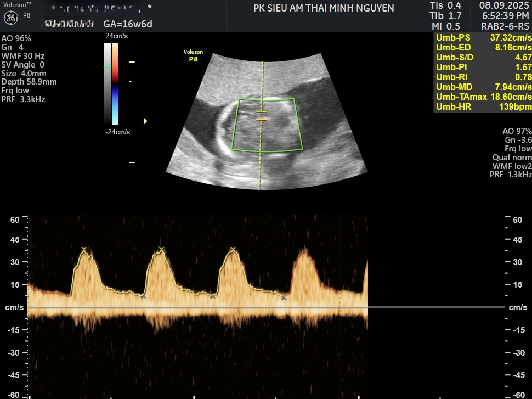Image resolution: width=532 pixels, height=399 pixels.
Task: Select the Umb-RI measurement row
Action: coord(483,77)
